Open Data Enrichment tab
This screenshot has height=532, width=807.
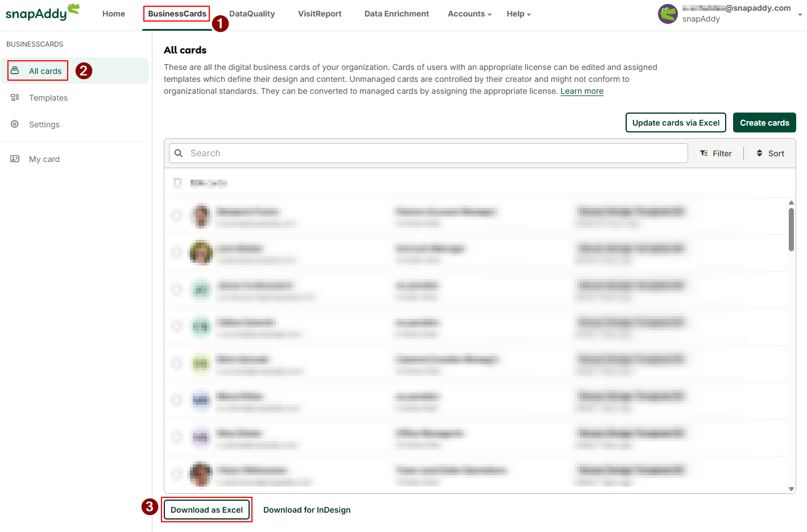396,14
